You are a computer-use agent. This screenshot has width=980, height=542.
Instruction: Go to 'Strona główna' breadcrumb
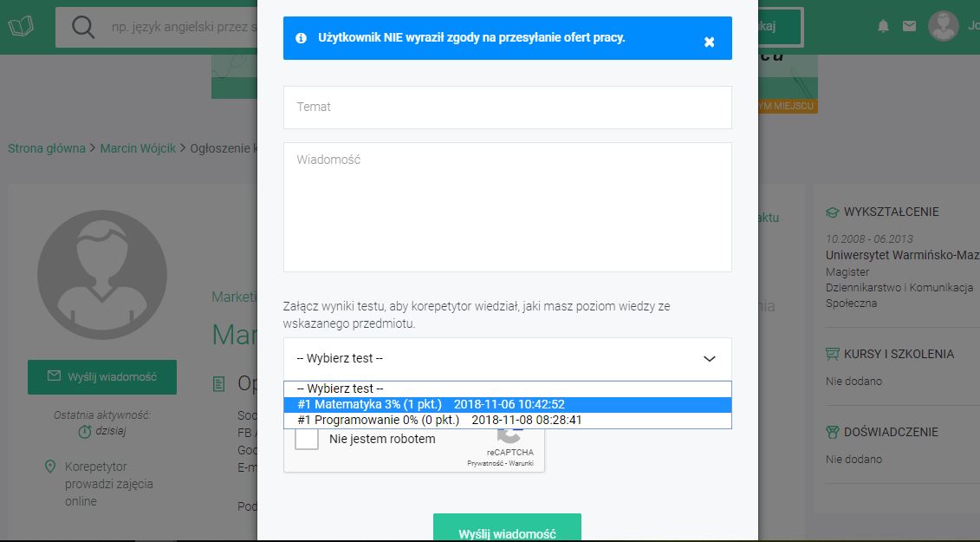pyautogui.click(x=47, y=148)
